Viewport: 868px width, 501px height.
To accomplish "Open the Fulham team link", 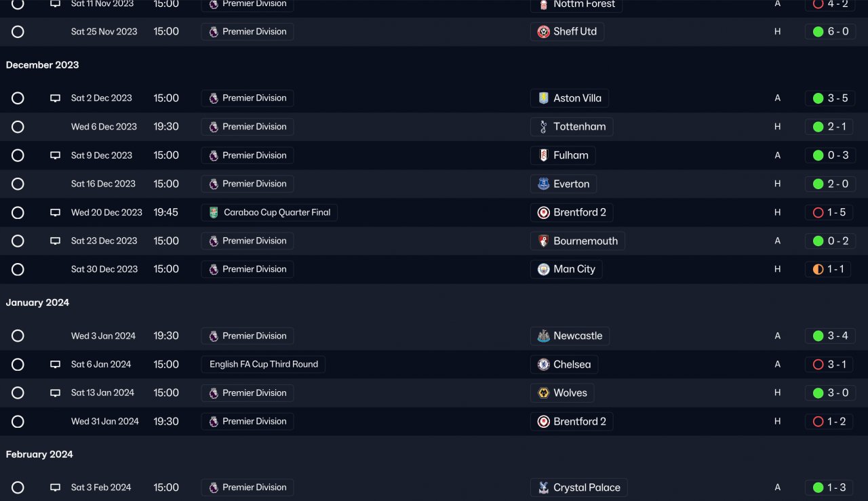I will (x=563, y=155).
